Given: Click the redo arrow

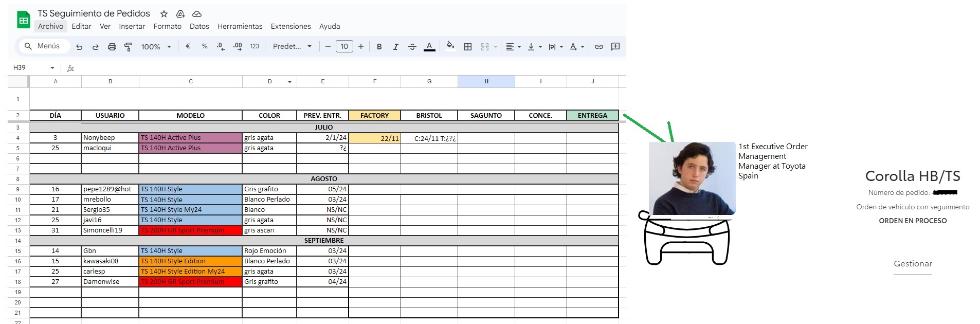Looking at the screenshot, I should tap(96, 47).
